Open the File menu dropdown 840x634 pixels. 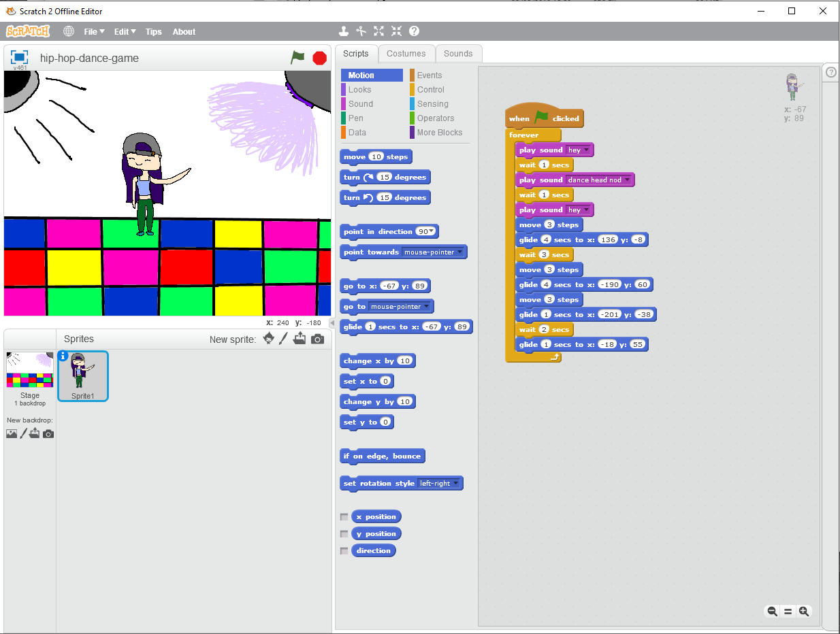94,31
